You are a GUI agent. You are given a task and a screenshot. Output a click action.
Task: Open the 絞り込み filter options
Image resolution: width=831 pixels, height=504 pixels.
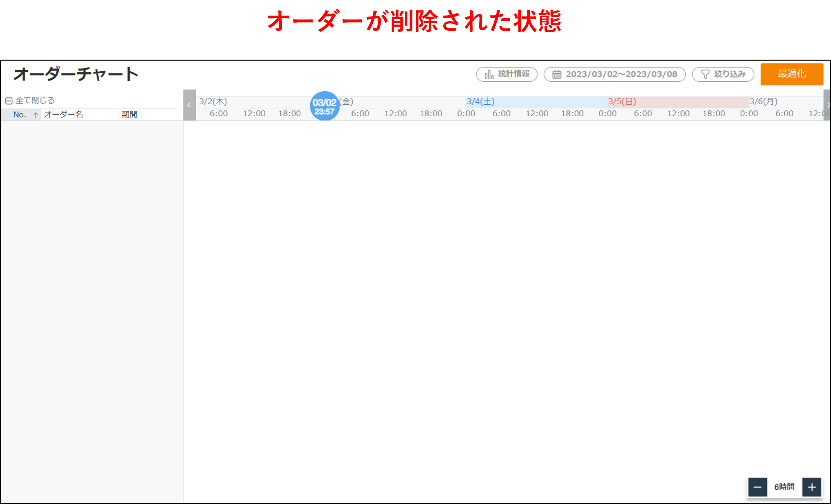tap(723, 74)
